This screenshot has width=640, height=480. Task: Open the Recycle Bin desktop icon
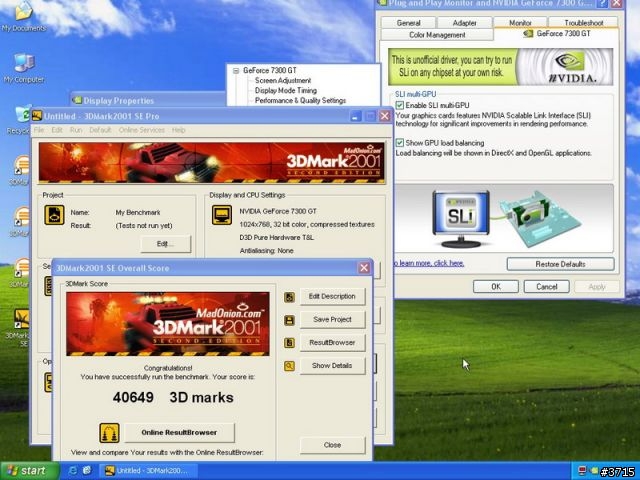[21, 120]
